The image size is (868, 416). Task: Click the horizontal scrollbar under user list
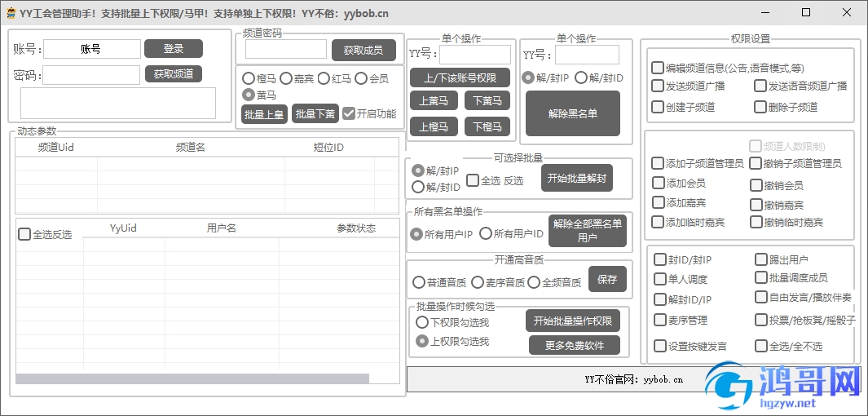tap(192, 378)
